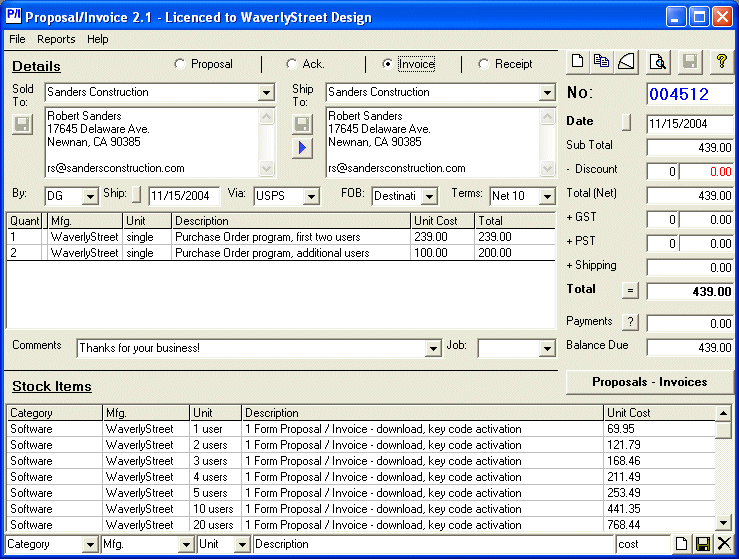The image size is (739, 559).
Task: Open the By salesperson dropdown
Action: click(90, 196)
